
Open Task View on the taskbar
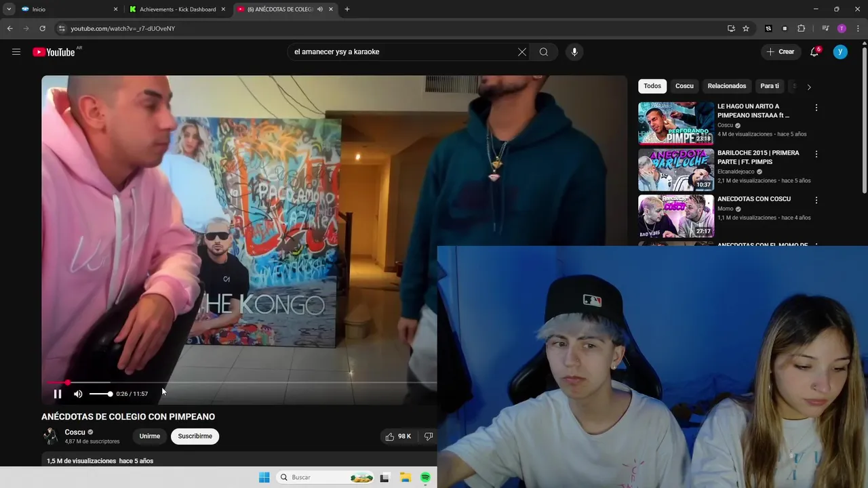[384, 478]
